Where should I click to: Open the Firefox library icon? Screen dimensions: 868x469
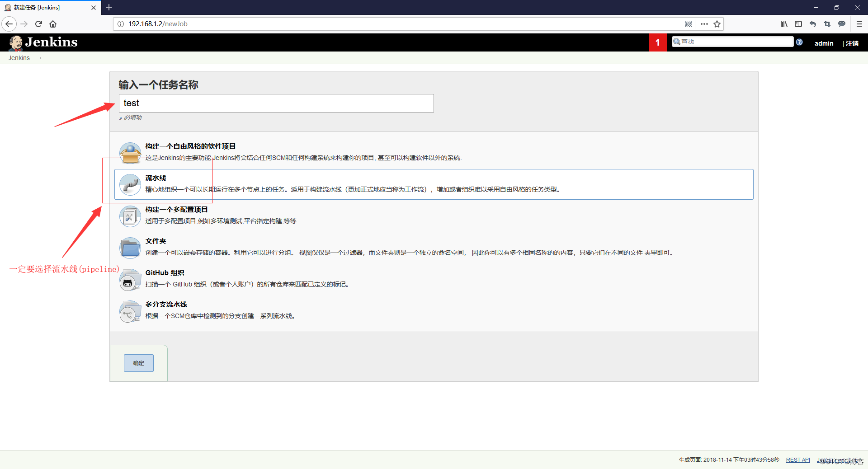tap(784, 24)
